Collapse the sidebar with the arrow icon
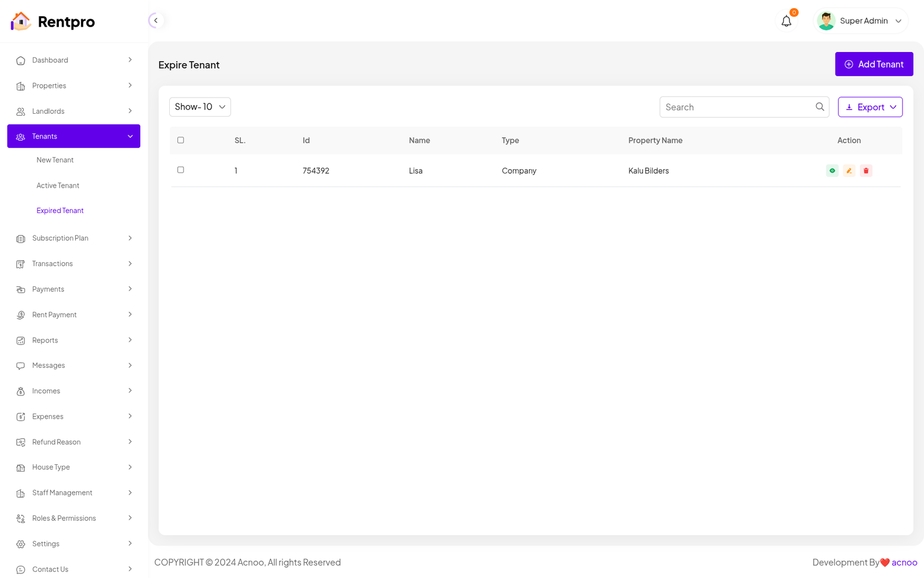Viewport: 924px width, 578px height. pyautogui.click(x=155, y=21)
